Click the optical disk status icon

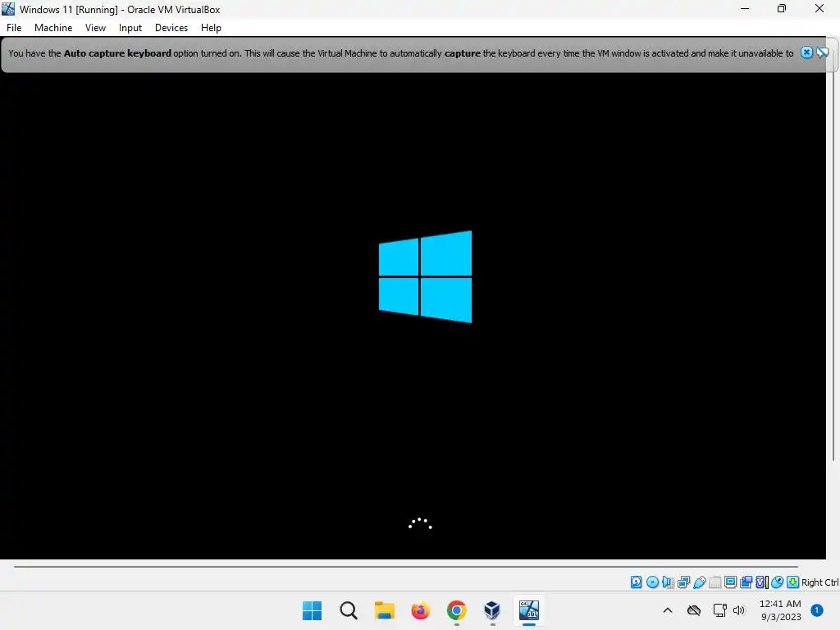[652, 582]
